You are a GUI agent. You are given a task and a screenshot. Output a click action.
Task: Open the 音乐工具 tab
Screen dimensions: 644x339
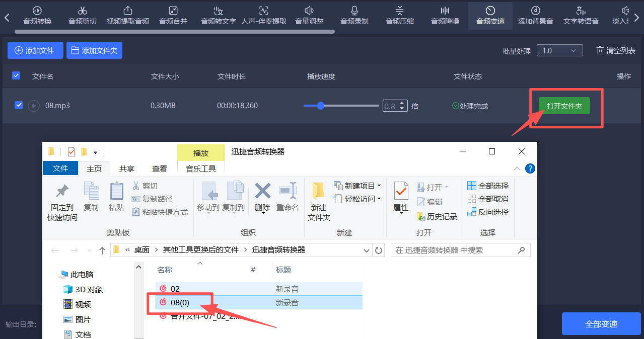(201, 168)
